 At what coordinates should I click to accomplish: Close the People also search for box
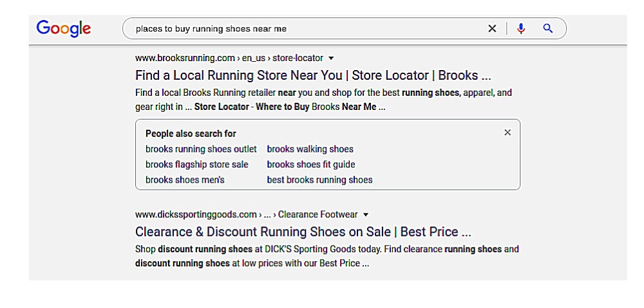pyautogui.click(x=507, y=132)
